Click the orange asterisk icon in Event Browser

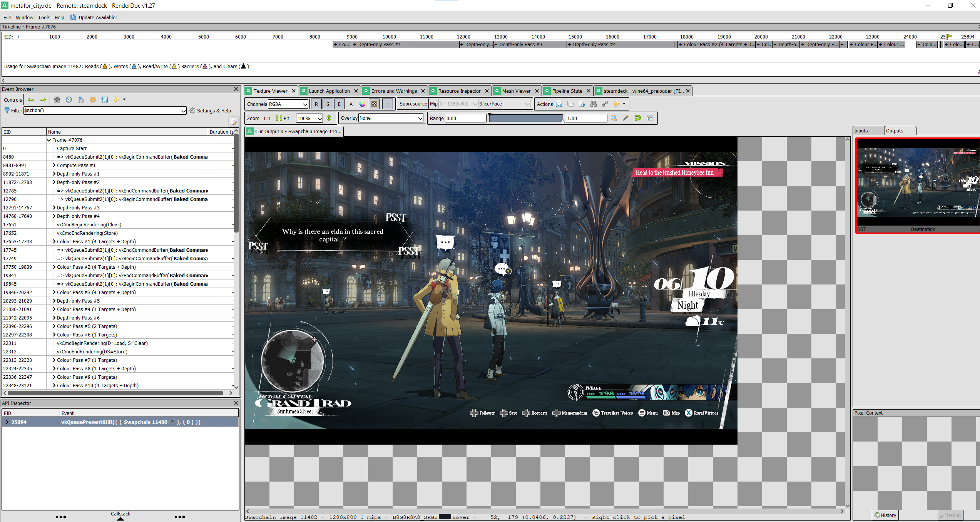pyautogui.click(x=93, y=100)
